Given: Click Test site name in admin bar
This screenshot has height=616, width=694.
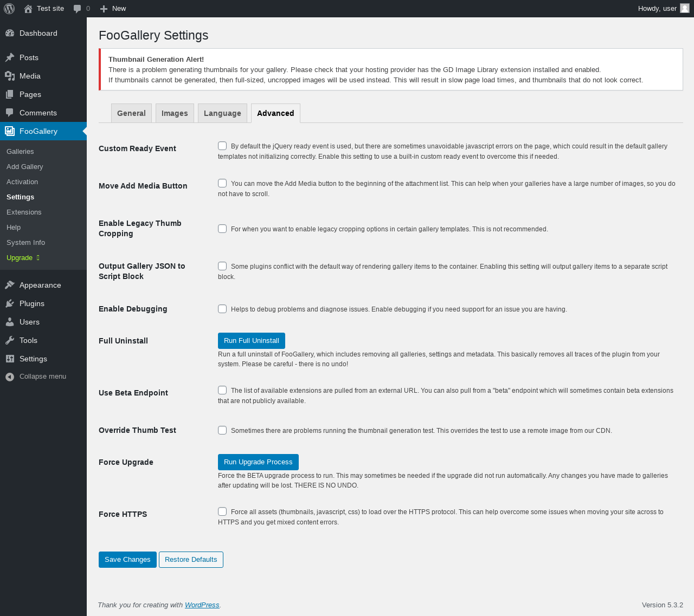Looking at the screenshot, I should tap(50, 9).
